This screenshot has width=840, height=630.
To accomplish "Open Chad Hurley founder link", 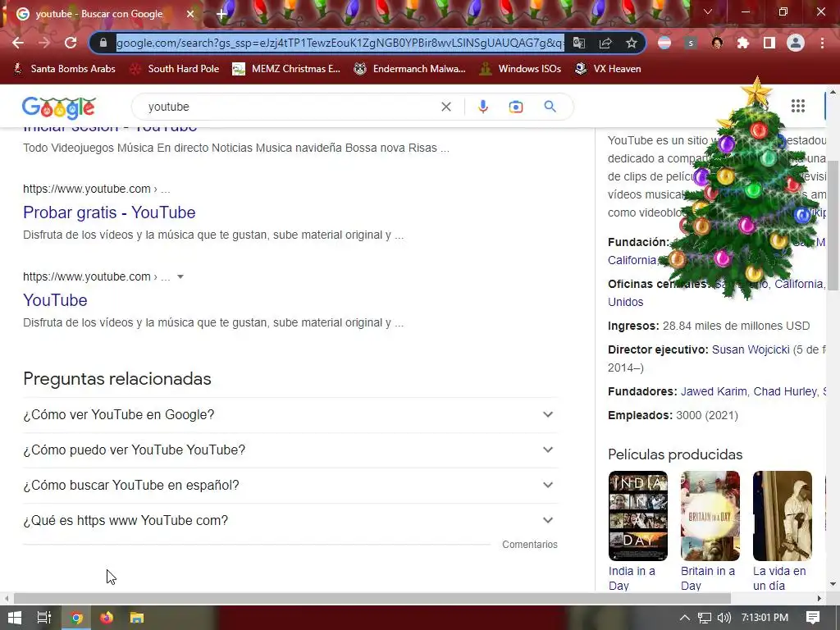I will (x=785, y=391).
